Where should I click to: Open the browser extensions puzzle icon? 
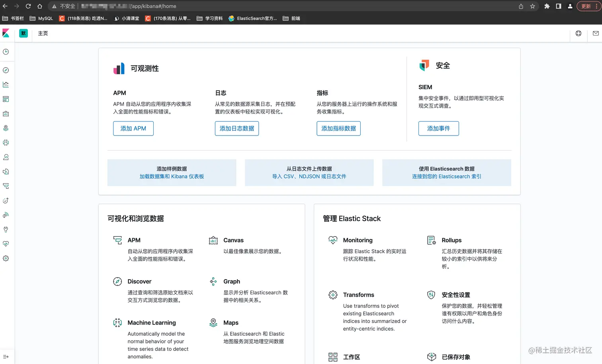click(x=547, y=6)
